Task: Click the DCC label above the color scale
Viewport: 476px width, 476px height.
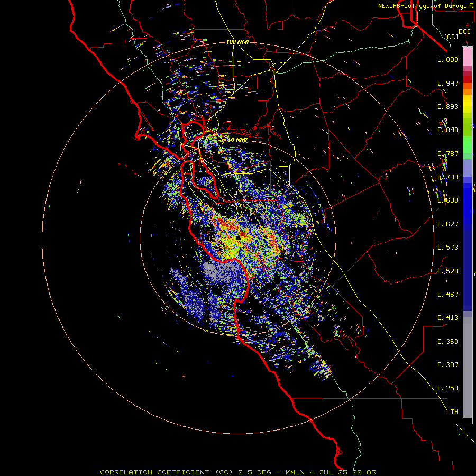Action: tap(464, 32)
